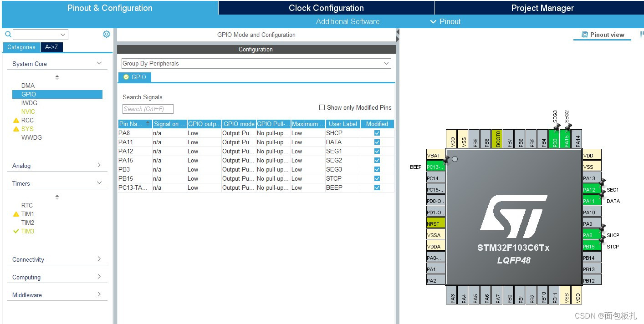This screenshot has width=644, height=324.
Task: Click the TIM3 green checkmark icon
Action: tap(16, 231)
